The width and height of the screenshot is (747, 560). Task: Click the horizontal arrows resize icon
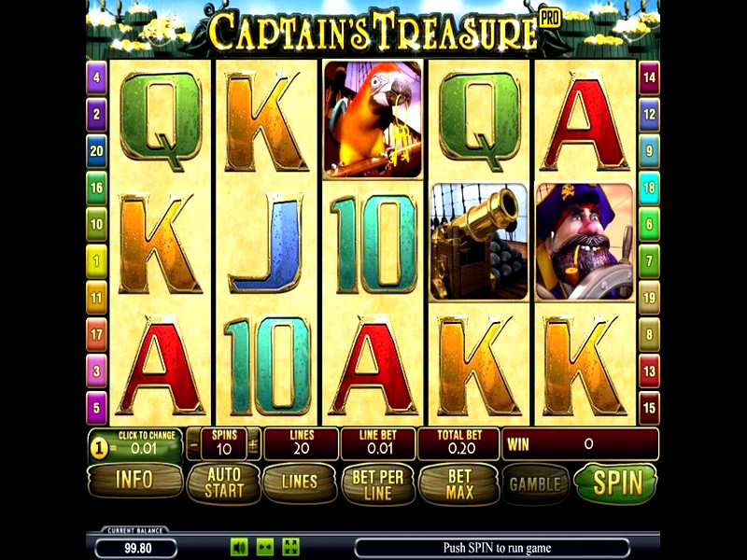pyautogui.click(x=265, y=547)
